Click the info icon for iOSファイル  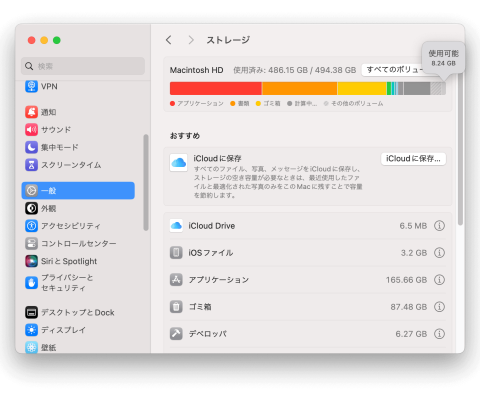tap(439, 253)
